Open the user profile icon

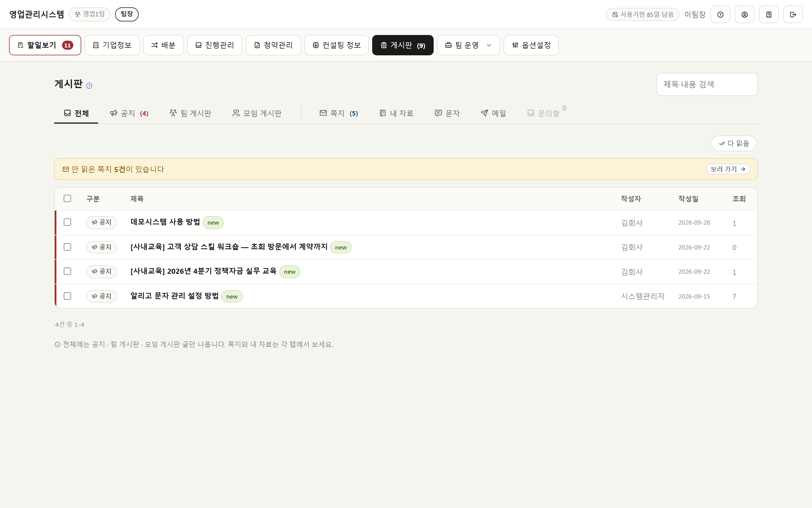pyautogui.click(x=744, y=14)
